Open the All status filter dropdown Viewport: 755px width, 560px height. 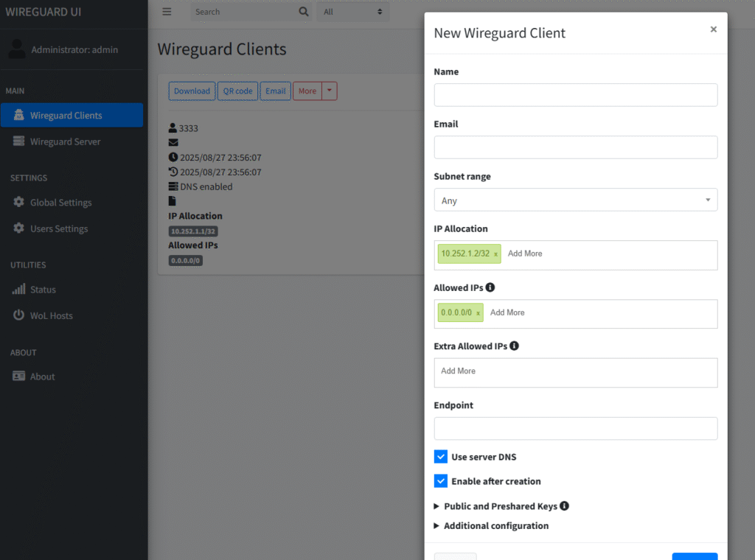click(353, 12)
